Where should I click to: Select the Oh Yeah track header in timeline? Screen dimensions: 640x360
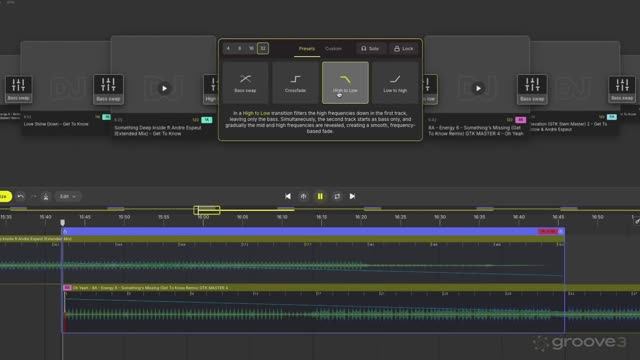pos(351,288)
